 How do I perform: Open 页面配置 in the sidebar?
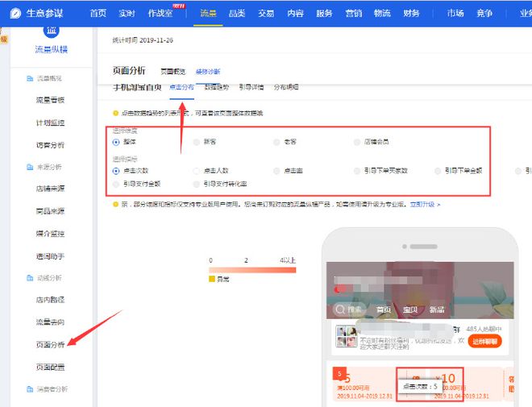point(50,368)
